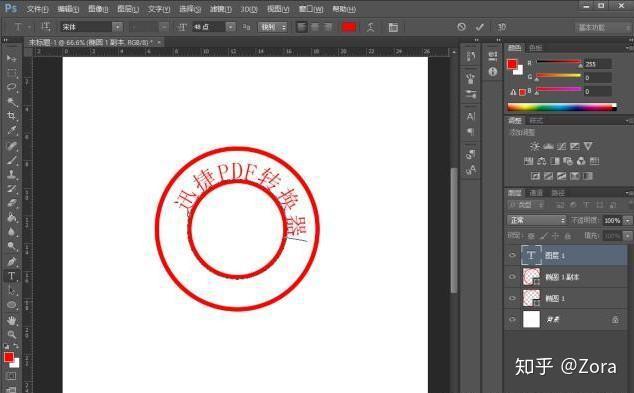The image size is (634, 393).
Task: Open the fill dropdown arrow
Action: tap(628, 235)
